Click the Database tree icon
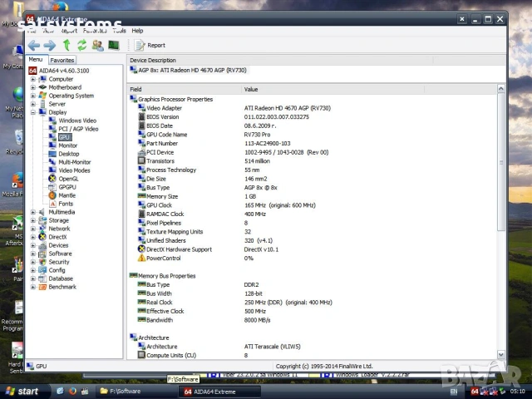The width and height of the screenshot is (532, 399). [42, 278]
